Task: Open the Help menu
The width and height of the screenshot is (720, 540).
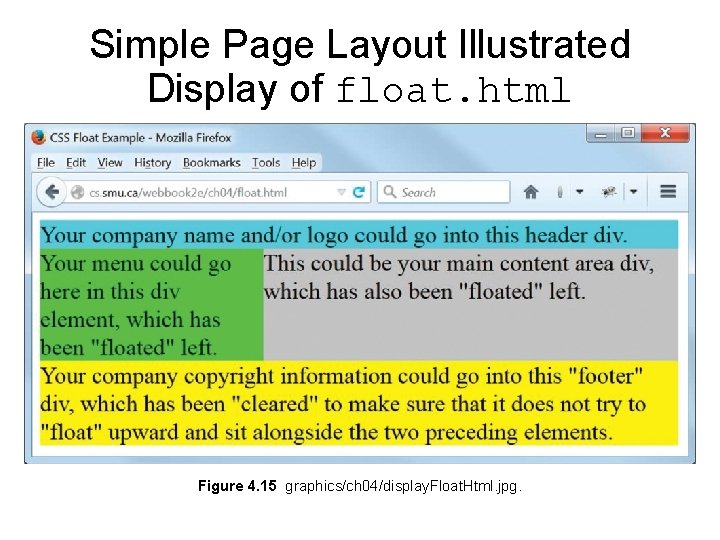Action: 304,163
